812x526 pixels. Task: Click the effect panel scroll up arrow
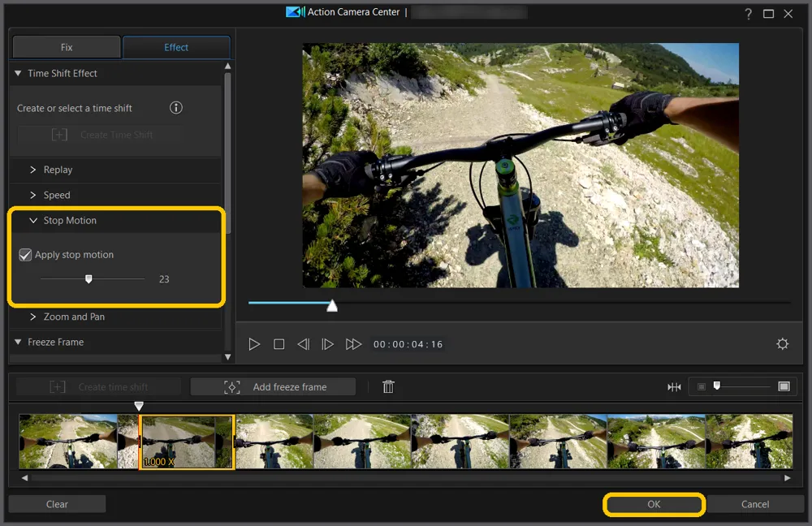click(x=227, y=67)
